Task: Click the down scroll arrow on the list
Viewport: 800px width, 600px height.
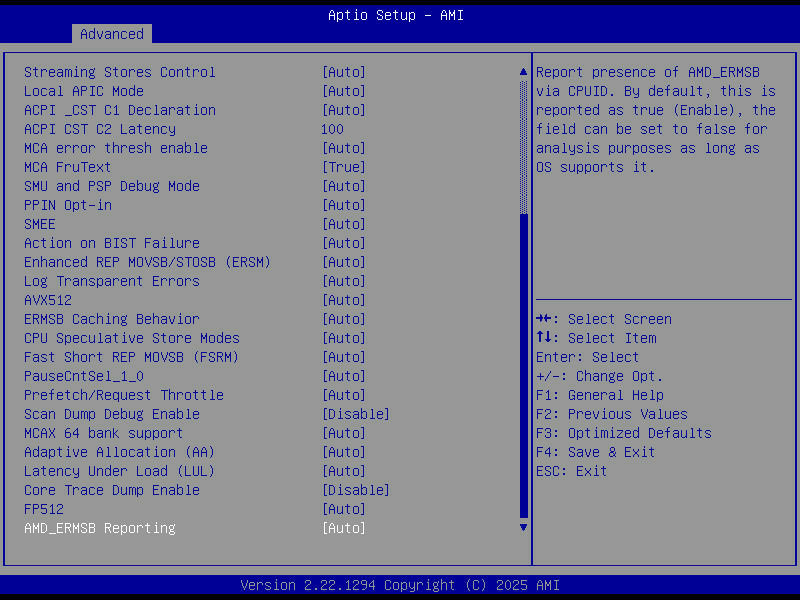Action: (522, 526)
